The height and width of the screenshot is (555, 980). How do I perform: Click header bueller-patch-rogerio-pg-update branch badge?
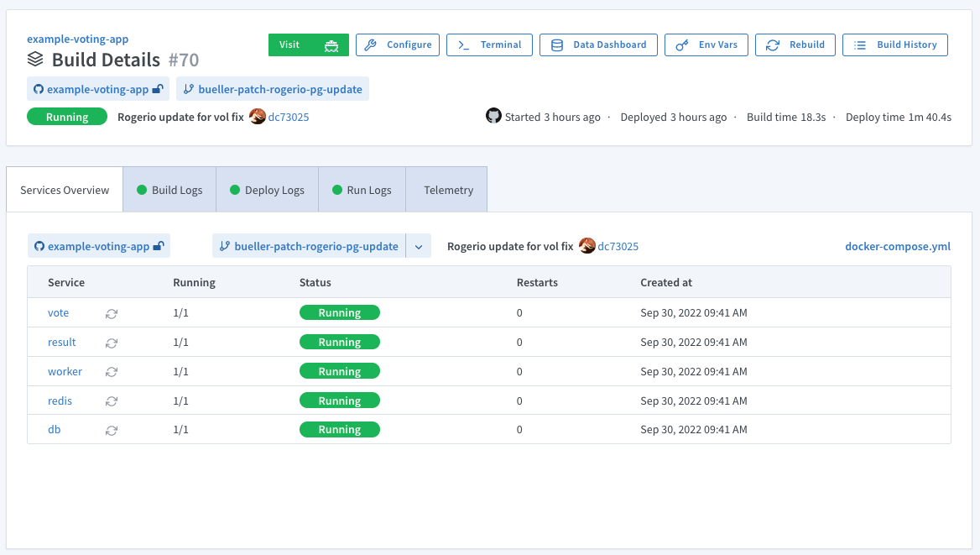coord(273,89)
